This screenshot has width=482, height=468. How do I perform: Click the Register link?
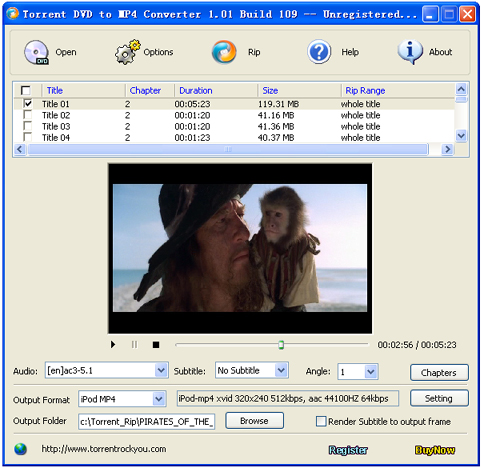tap(348, 450)
